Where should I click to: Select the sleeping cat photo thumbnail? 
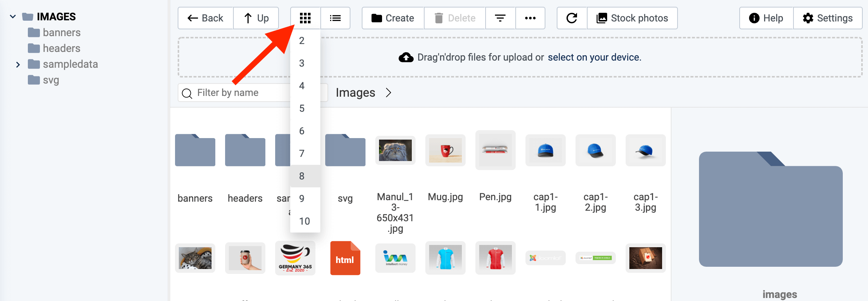(x=195, y=258)
